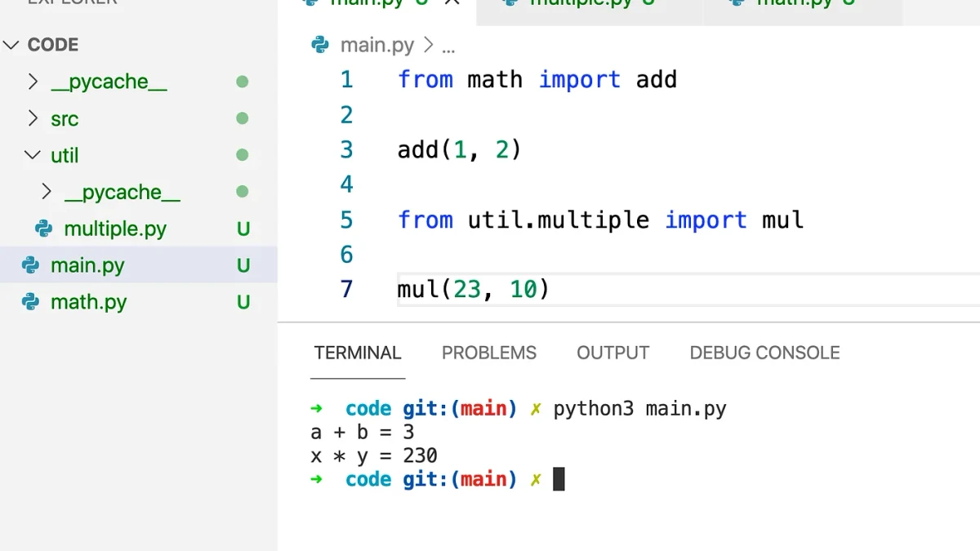The height and width of the screenshot is (551, 980).
Task: Click the git status dot for top __pycache__
Action: (243, 82)
